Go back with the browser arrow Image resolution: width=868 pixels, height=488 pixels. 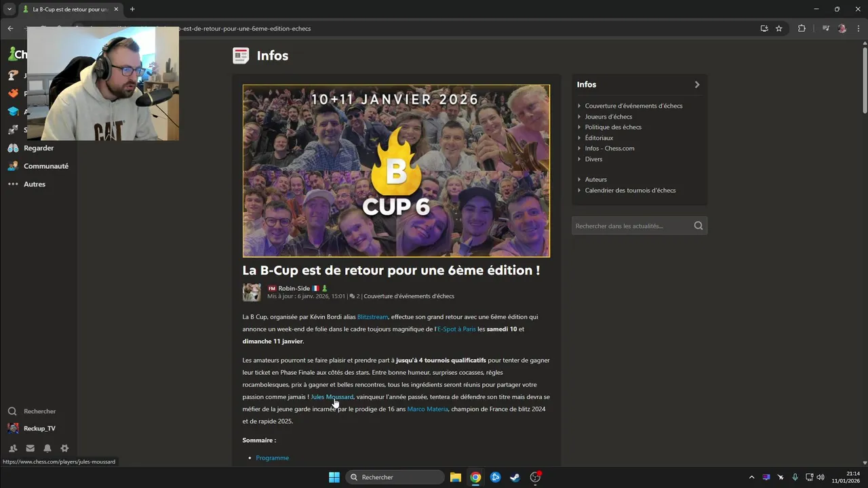10,28
